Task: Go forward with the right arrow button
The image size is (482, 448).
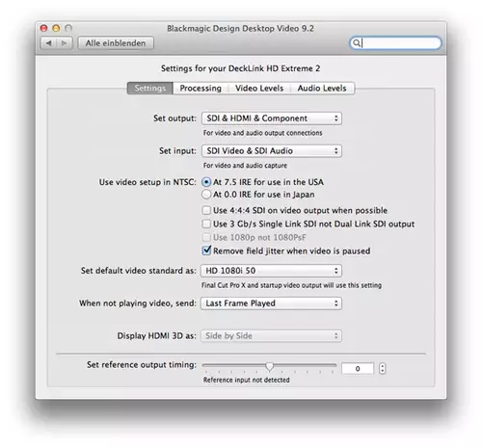Action: pyautogui.click(x=65, y=43)
